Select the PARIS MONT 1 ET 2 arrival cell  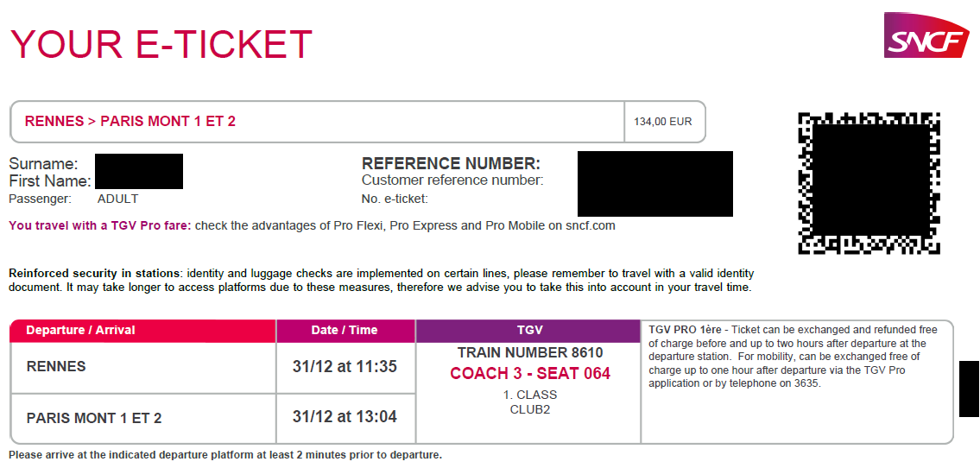pos(143,418)
